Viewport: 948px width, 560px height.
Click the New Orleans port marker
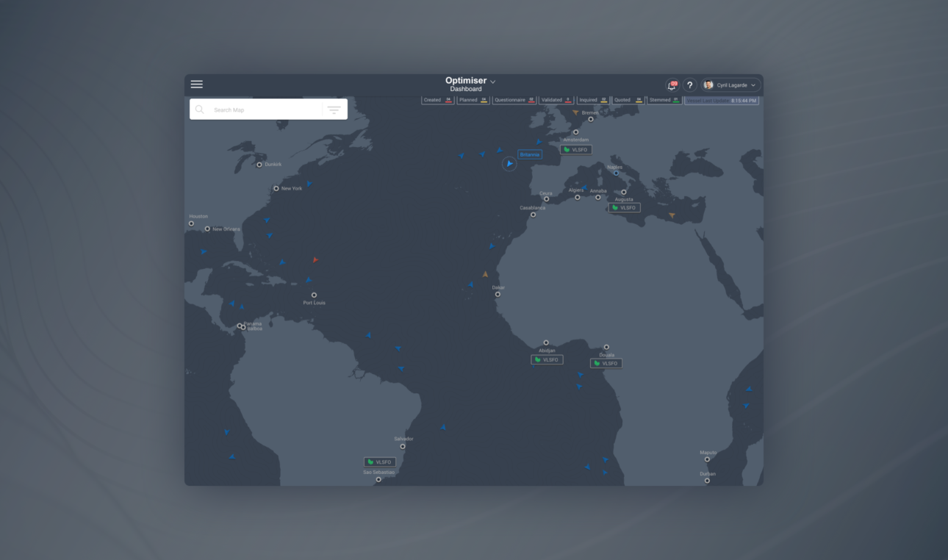pyautogui.click(x=207, y=229)
